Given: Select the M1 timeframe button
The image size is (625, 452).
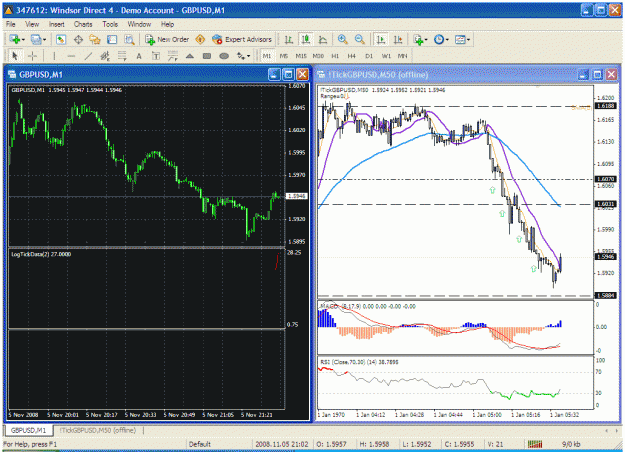Looking at the screenshot, I should coord(267,56).
